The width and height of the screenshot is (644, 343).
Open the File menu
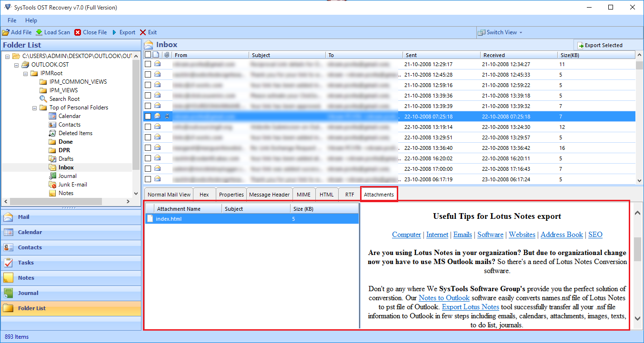coord(12,20)
